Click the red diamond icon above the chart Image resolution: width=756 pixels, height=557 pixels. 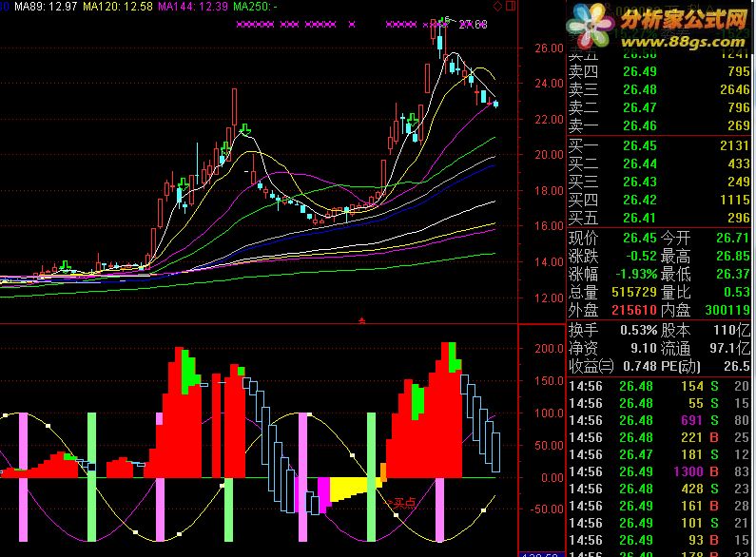497,7
